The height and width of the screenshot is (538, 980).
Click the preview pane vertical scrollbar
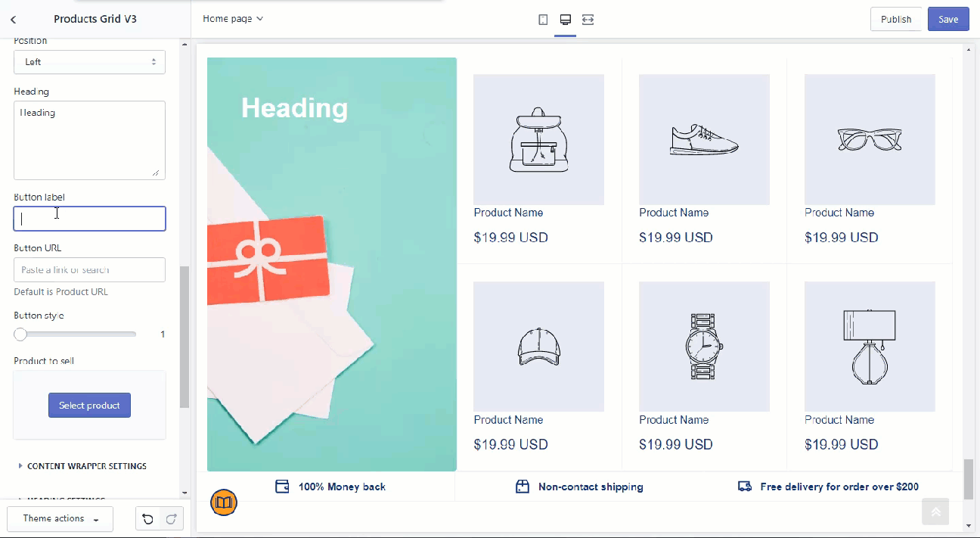[x=969, y=479]
